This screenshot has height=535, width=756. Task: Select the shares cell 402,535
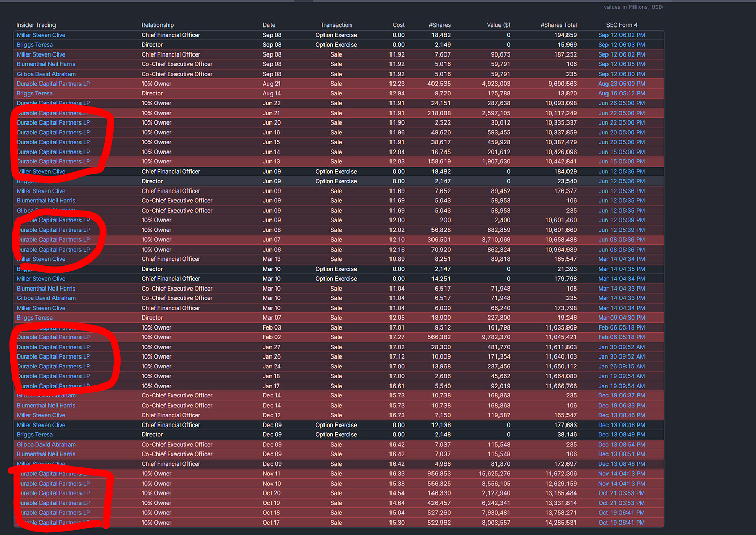(x=439, y=84)
